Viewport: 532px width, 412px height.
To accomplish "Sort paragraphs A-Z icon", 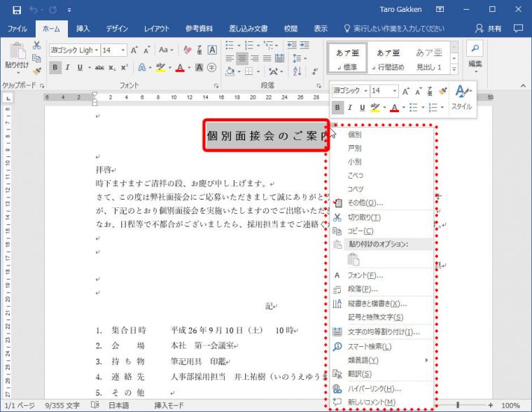I will 297,71.
